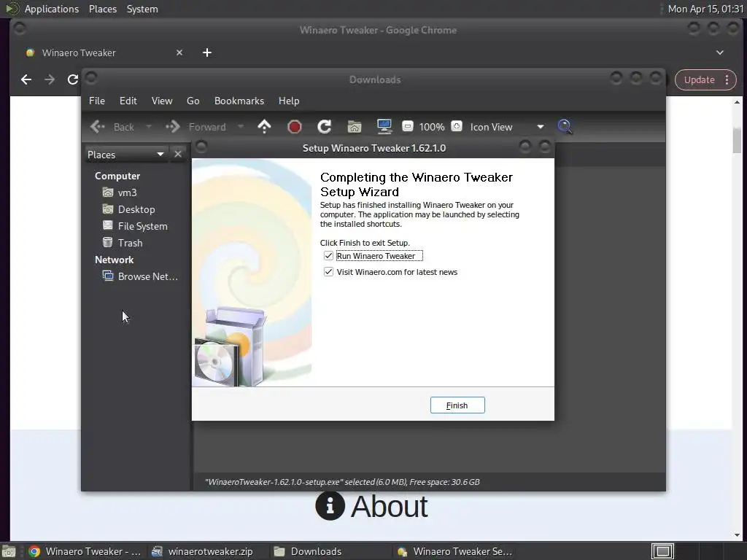This screenshot has height=560, width=747.
Task: Click the workspace switcher in bottom panel
Action: 662,551
